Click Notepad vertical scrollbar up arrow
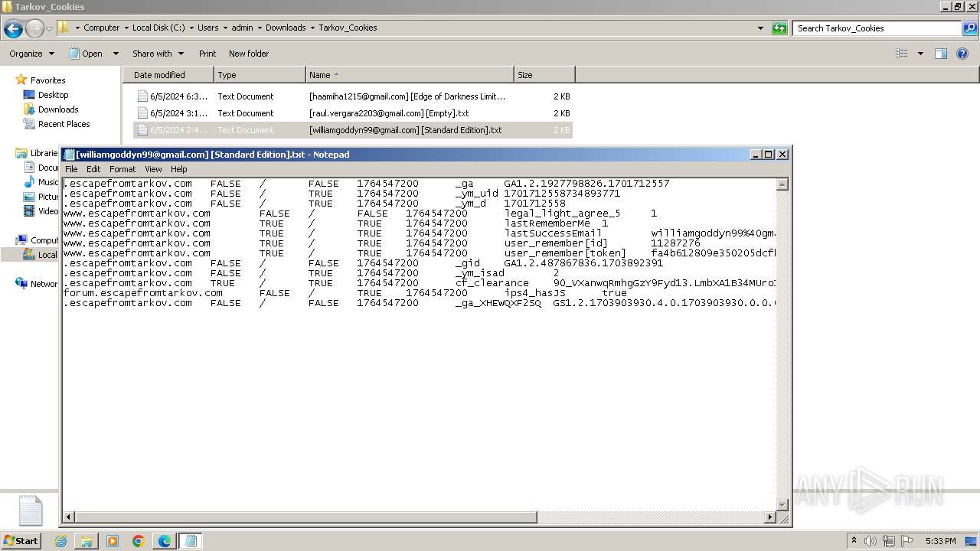 pos(782,184)
